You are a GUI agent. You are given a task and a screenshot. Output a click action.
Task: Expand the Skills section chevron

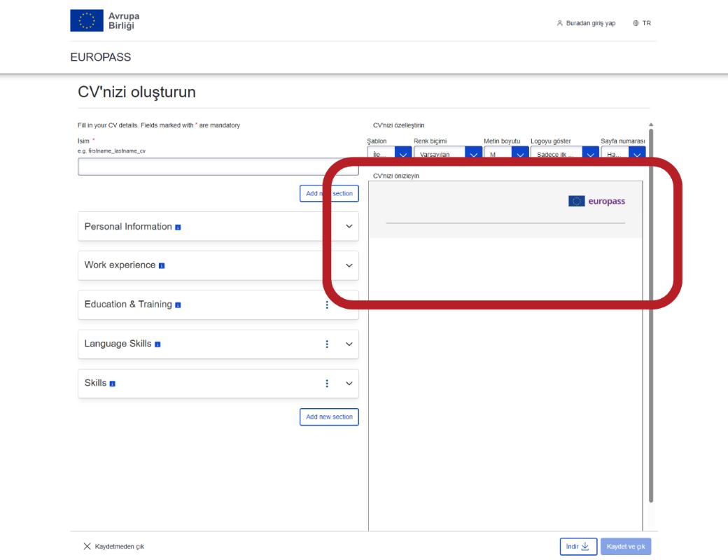349,384
